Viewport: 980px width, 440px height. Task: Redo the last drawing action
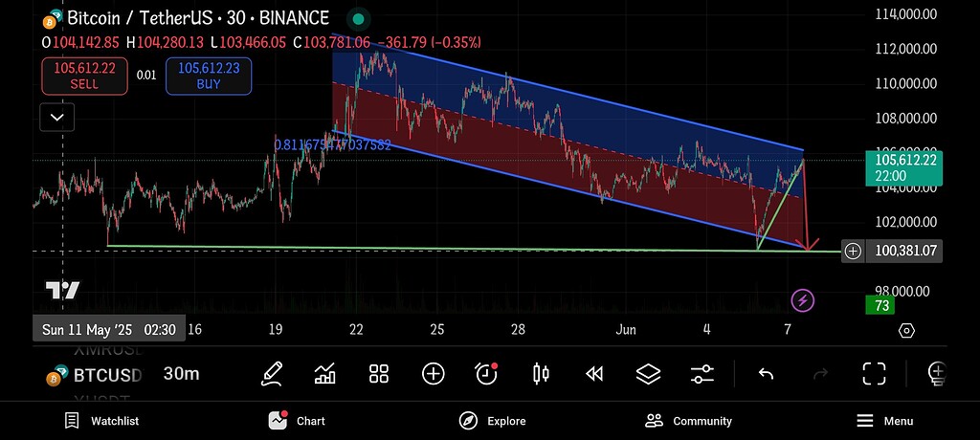point(820,374)
